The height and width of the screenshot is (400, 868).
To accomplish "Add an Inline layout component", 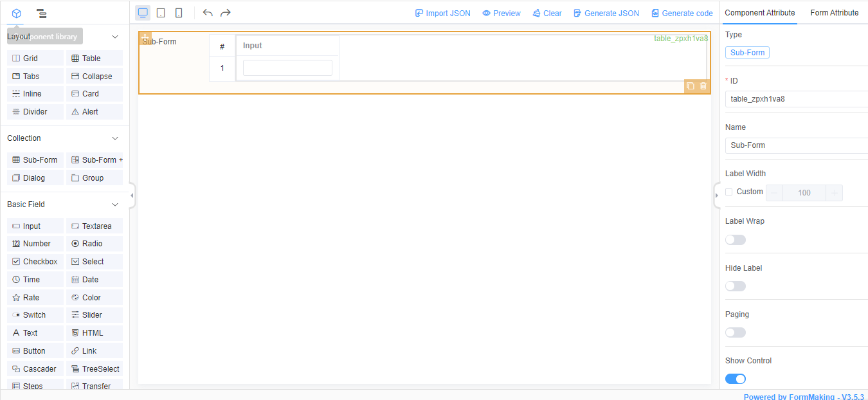I will pos(35,94).
